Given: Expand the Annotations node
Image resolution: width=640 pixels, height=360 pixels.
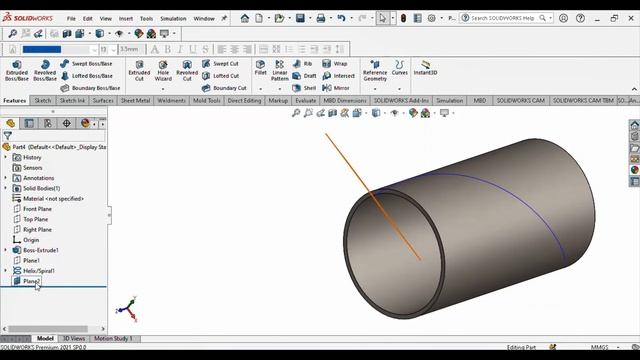Looking at the screenshot, I should click(x=6, y=178).
